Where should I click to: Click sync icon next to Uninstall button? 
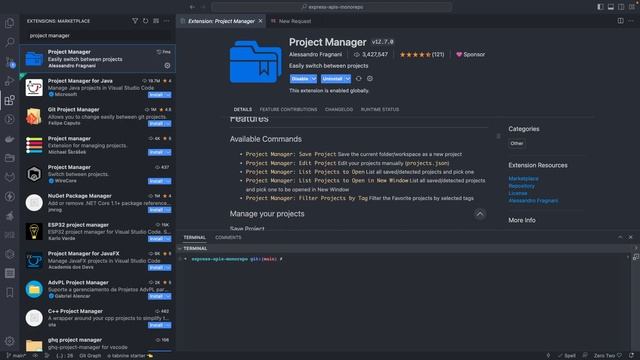359,78
